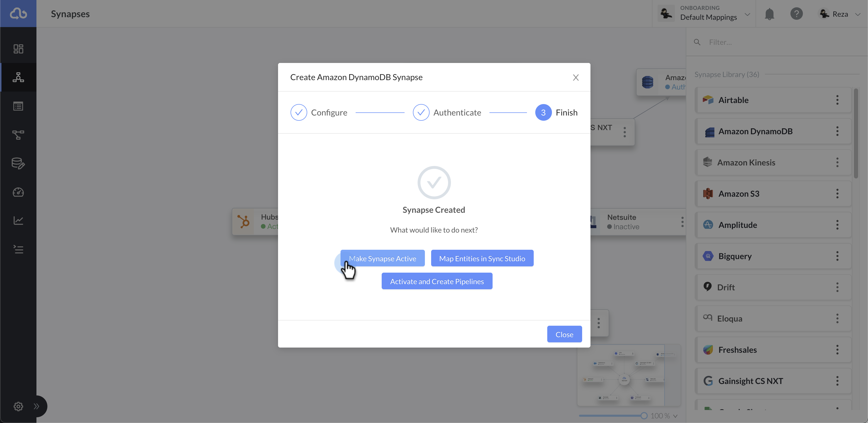Image resolution: width=868 pixels, height=423 pixels.
Task: Open the database edit icon in sidebar
Action: (x=18, y=163)
